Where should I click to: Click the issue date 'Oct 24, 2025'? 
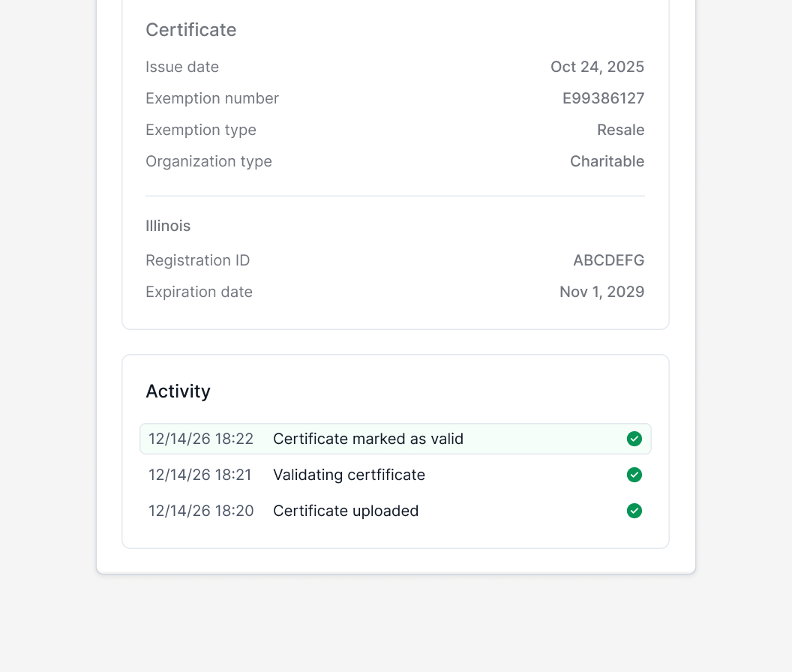point(597,67)
